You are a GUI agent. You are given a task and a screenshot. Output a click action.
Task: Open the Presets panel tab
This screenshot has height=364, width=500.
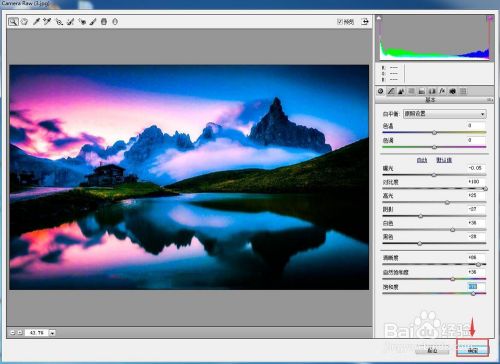tap(463, 91)
